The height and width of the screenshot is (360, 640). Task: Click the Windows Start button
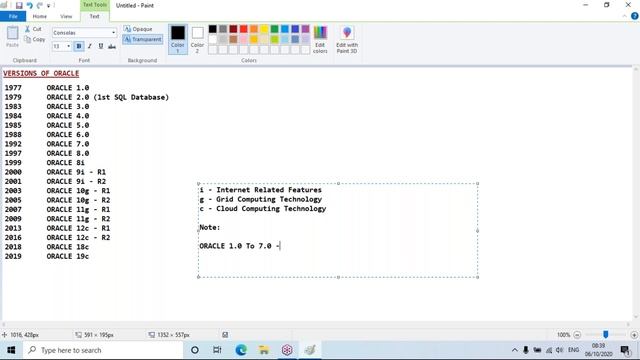(11, 350)
